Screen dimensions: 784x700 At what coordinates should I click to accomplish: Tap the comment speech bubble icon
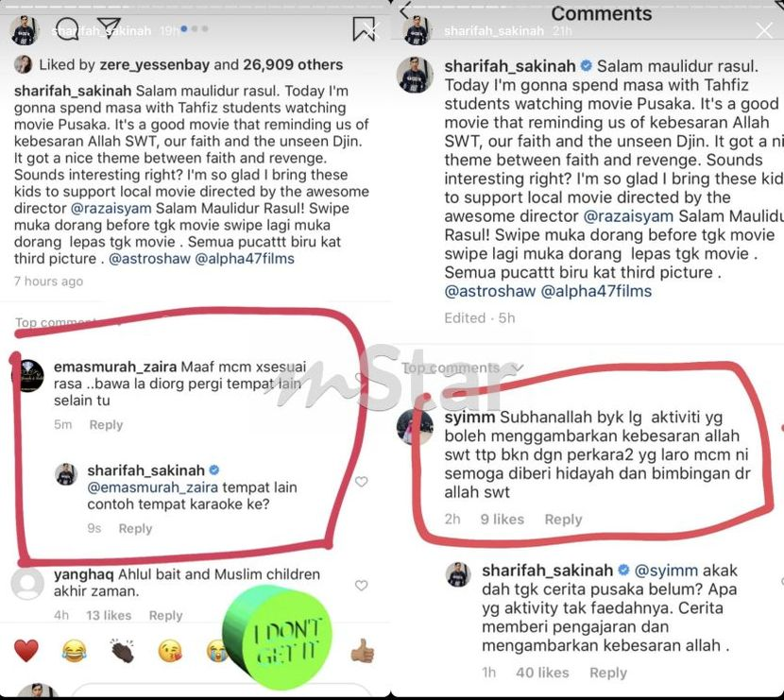(x=67, y=29)
